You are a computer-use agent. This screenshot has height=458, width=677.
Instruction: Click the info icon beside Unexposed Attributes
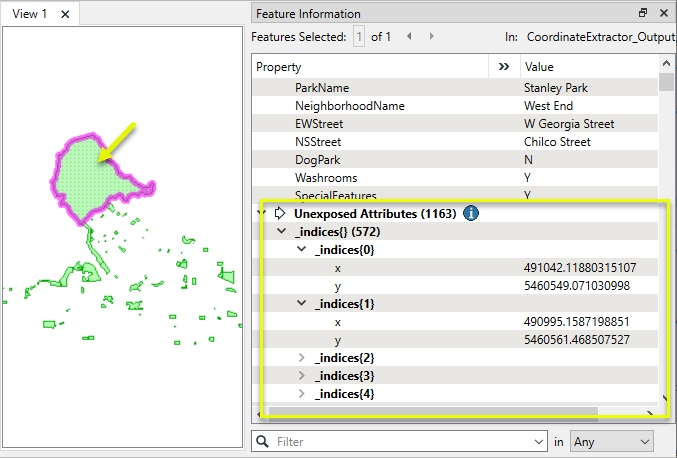pyautogui.click(x=470, y=213)
